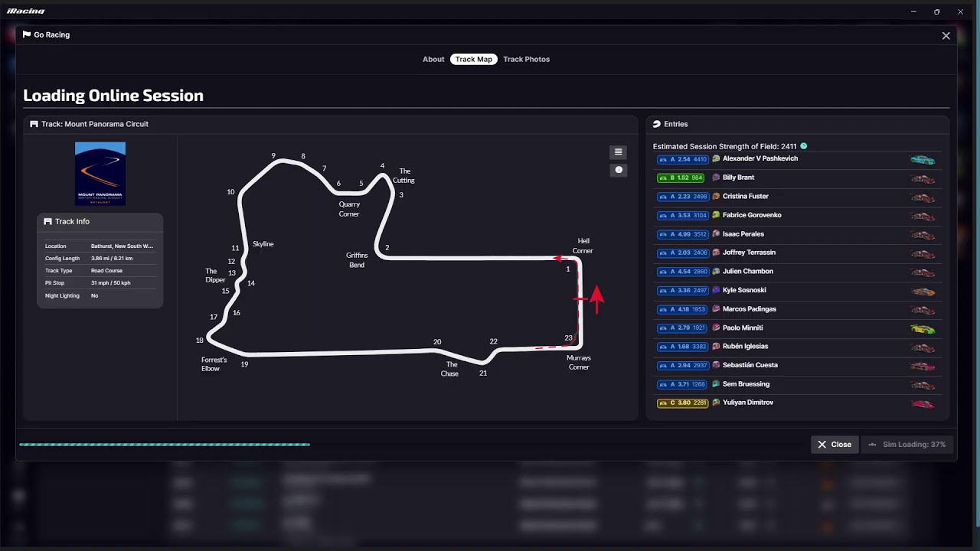
Task: Click the Close button
Action: [835, 445]
